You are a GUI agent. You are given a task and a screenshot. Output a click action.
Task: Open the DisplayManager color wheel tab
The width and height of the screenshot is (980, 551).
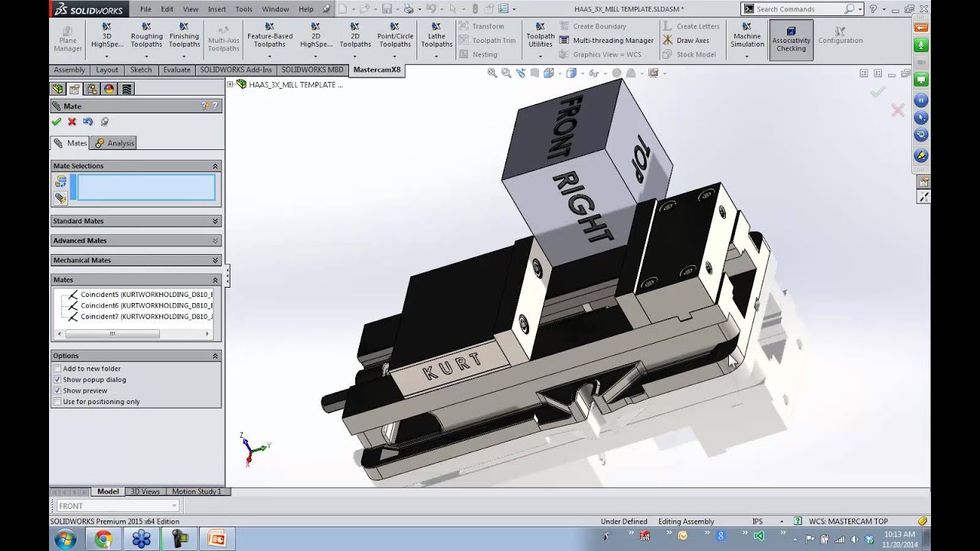tap(109, 89)
